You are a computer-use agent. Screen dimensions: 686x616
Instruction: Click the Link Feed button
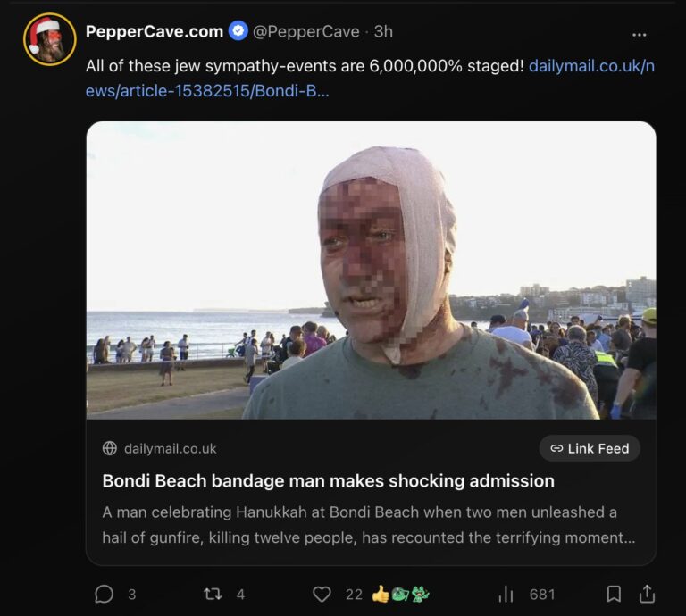(x=590, y=448)
